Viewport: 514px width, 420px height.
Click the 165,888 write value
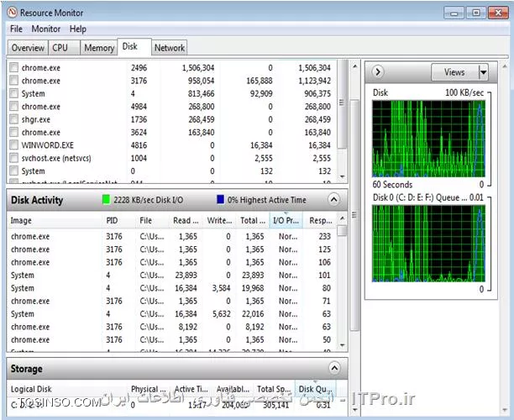point(260,81)
